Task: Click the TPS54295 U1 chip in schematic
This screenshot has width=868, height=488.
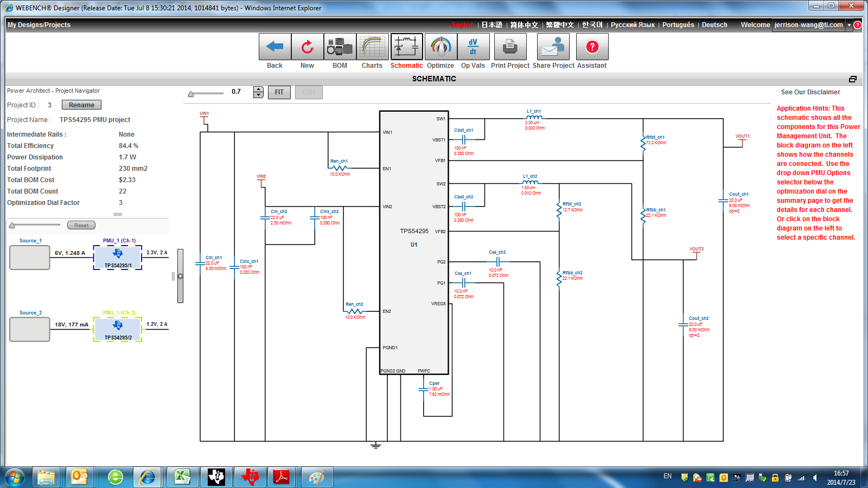Action: tap(414, 242)
